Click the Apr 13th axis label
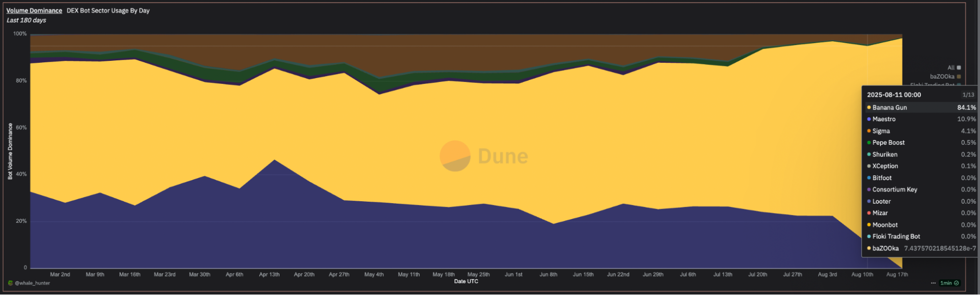Viewport: 980px width, 295px height. coord(269,275)
